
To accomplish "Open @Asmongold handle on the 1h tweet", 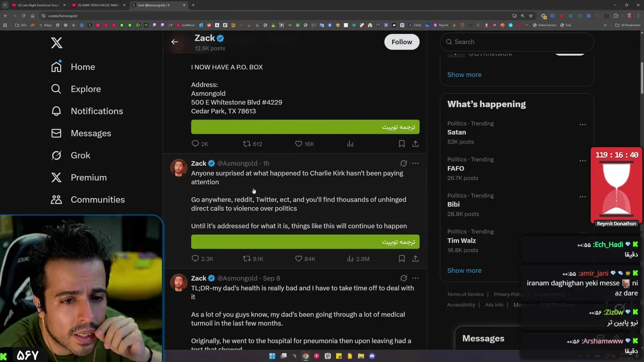I will coord(237,163).
